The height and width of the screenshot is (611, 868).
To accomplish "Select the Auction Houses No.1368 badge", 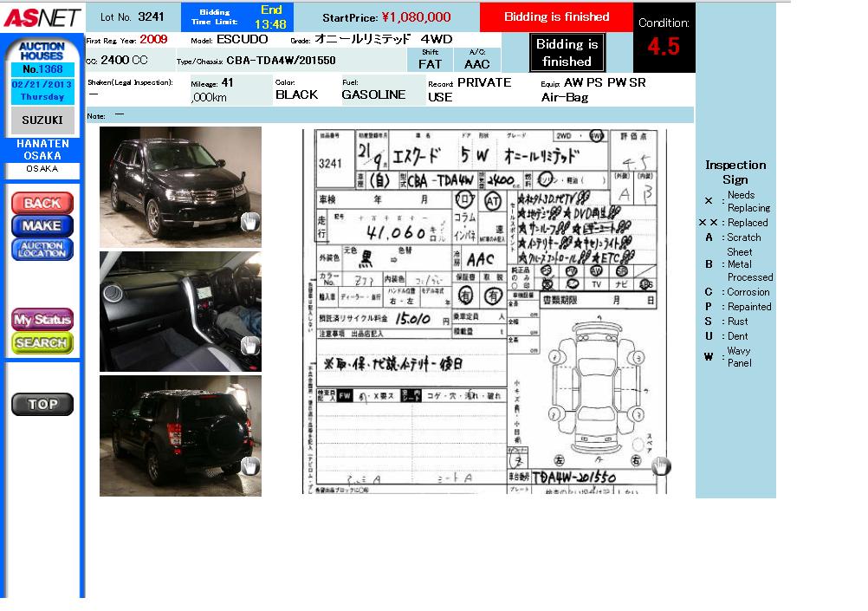I will coord(42,57).
